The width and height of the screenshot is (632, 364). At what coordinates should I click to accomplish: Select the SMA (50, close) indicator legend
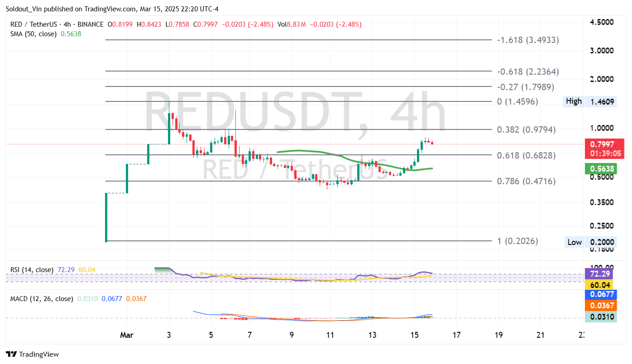(34, 34)
